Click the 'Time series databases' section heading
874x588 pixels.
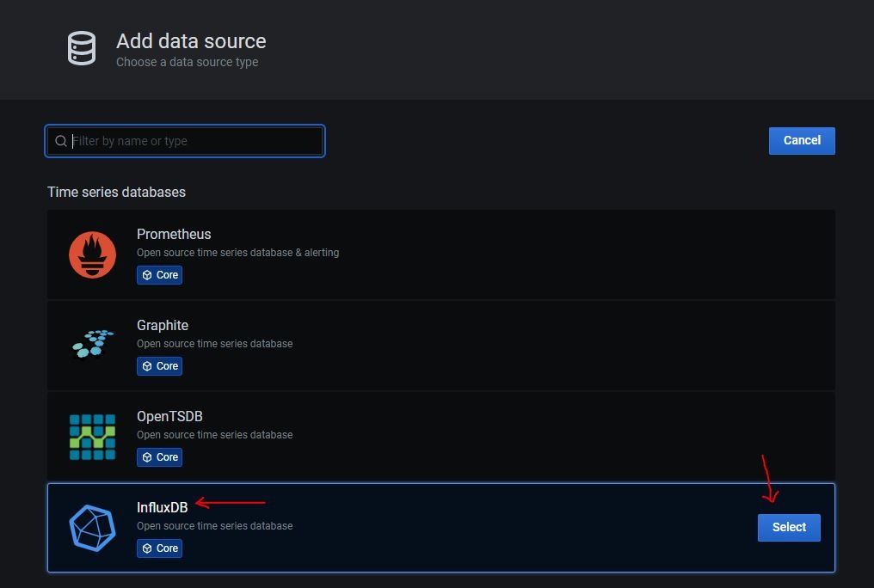pyautogui.click(x=116, y=192)
